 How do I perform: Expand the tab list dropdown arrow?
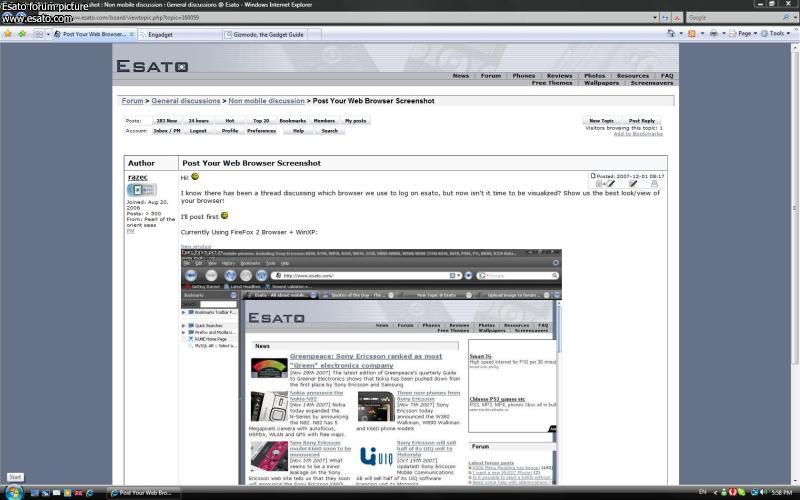pos(48,34)
